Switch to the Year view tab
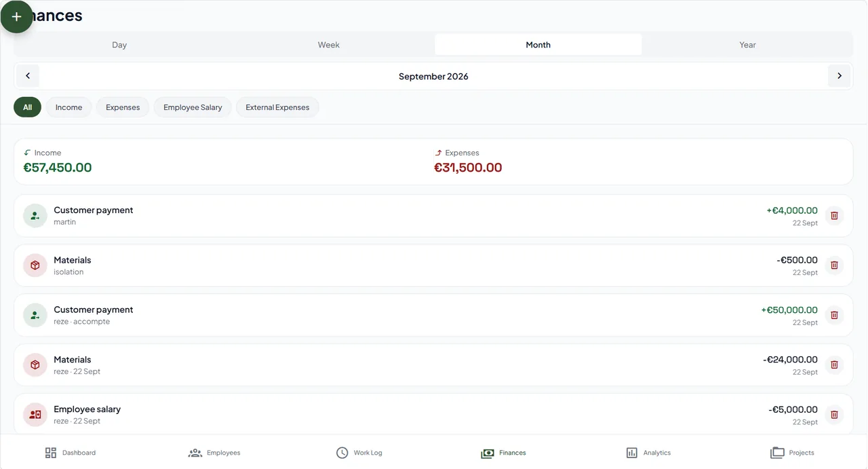868x469 pixels. (747, 45)
